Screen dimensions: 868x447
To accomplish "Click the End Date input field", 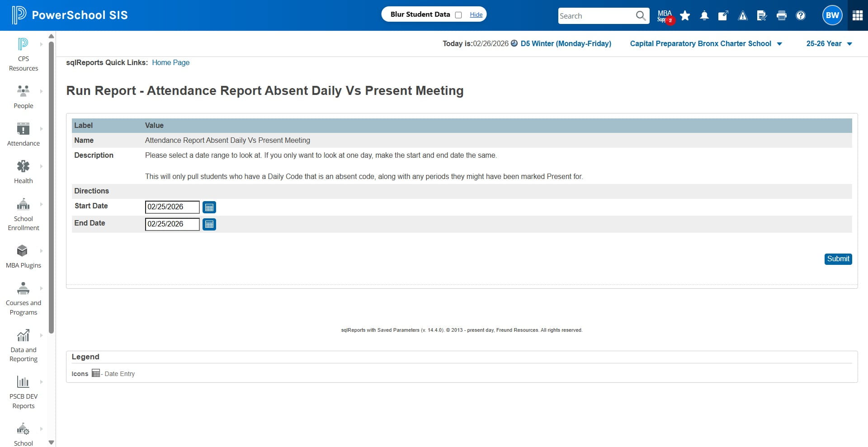I will (172, 224).
